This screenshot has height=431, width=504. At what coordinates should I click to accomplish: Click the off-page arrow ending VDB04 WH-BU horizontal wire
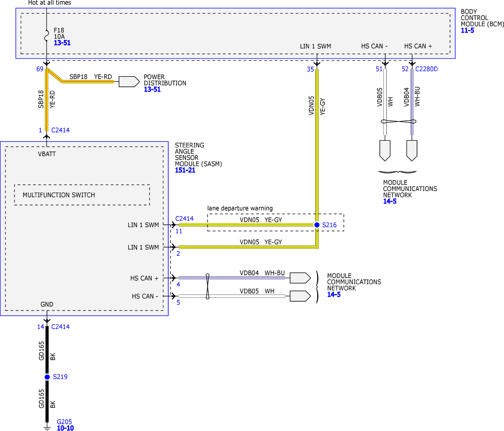pos(300,278)
